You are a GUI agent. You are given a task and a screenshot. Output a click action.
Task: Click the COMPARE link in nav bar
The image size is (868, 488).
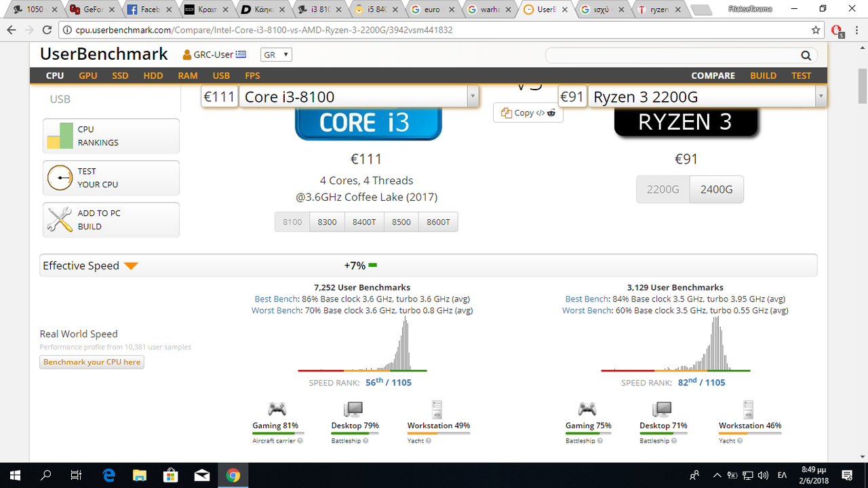click(x=713, y=75)
